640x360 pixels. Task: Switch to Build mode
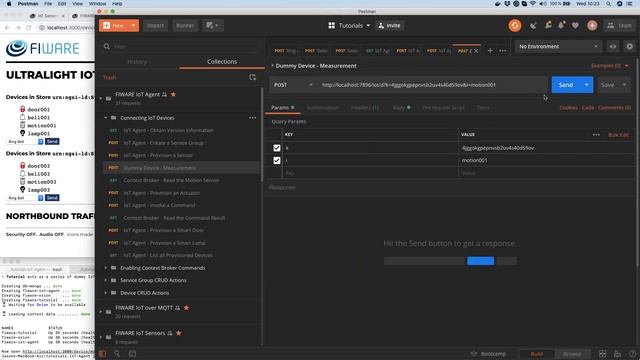pyautogui.click(x=537, y=354)
